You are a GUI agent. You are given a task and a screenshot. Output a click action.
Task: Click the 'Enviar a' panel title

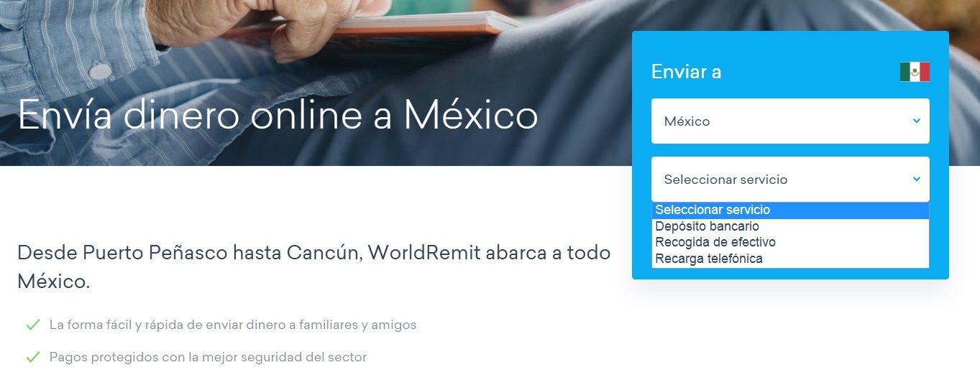tap(686, 72)
